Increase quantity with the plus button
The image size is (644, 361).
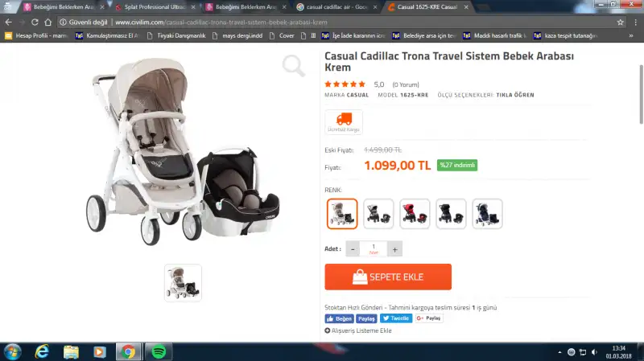pyautogui.click(x=394, y=249)
